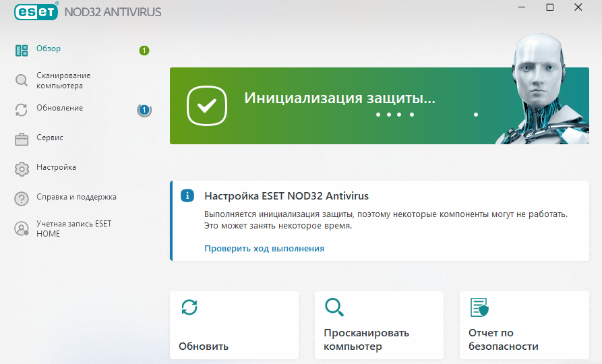Screen dimensions: 602x364
Task: Click the checkmark status icon in the green banner
Action: tap(207, 106)
